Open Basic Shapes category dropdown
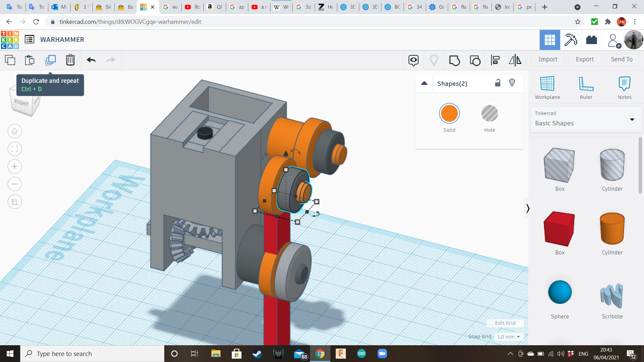This screenshot has height=362, width=644. (x=632, y=119)
